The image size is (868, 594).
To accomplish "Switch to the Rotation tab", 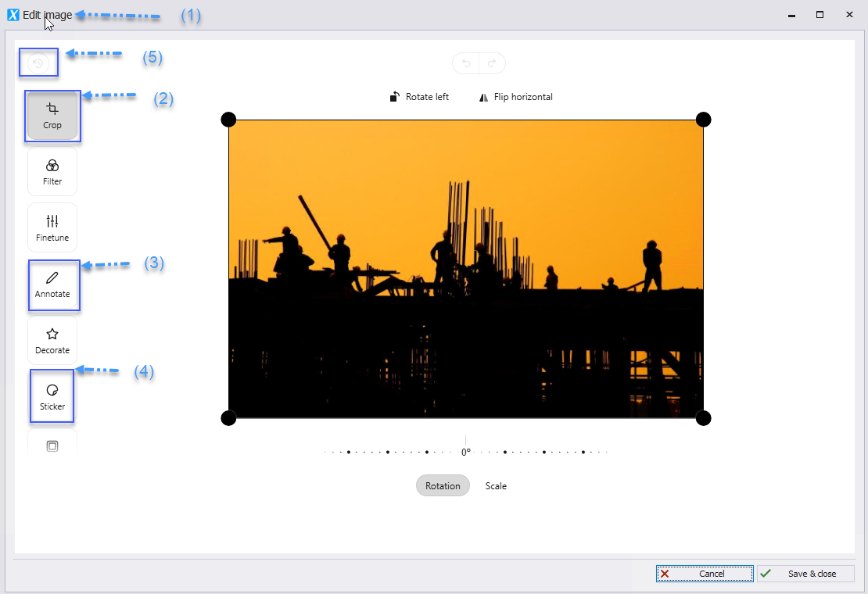I will [443, 485].
